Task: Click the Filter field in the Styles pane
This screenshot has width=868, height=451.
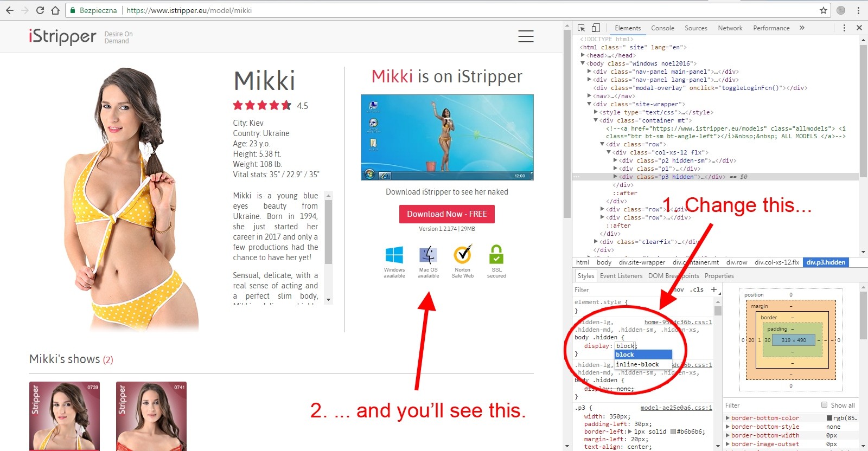Action: tap(618, 290)
